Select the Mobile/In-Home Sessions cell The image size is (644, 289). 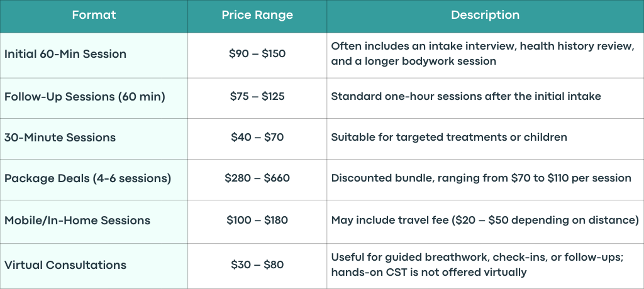click(94, 222)
